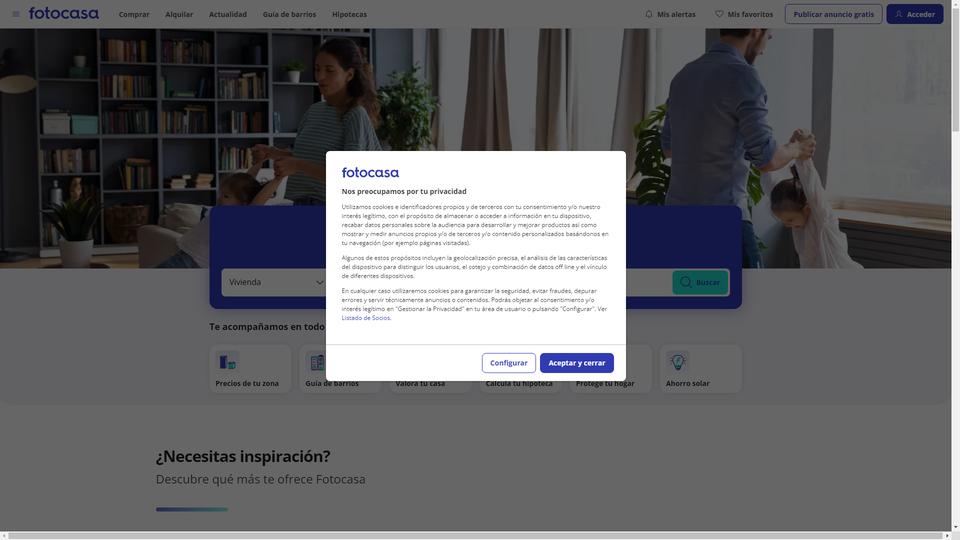Open Precios de tu zona icon card

250,369
